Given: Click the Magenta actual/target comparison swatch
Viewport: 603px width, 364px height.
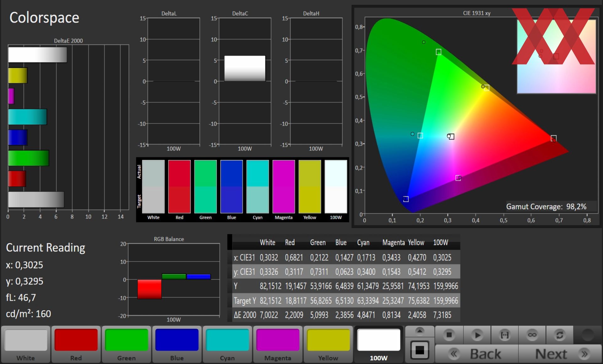Looking at the screenshot, I should (284, 187).
